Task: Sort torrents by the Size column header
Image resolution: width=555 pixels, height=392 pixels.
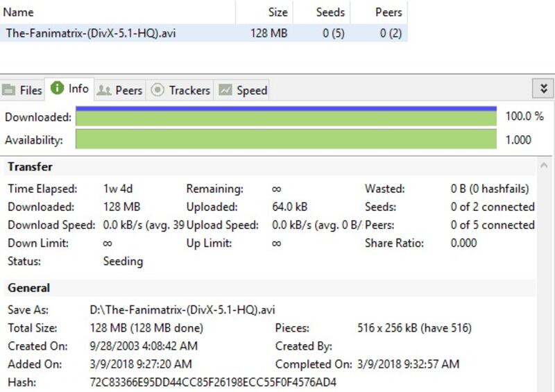Action: [x=277, y=12]
